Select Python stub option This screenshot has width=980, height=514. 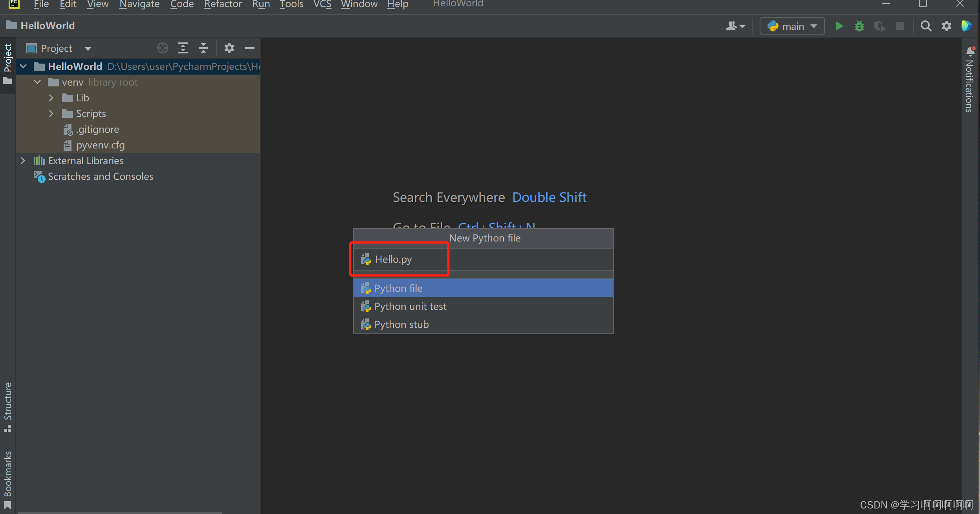coord(483,324)
